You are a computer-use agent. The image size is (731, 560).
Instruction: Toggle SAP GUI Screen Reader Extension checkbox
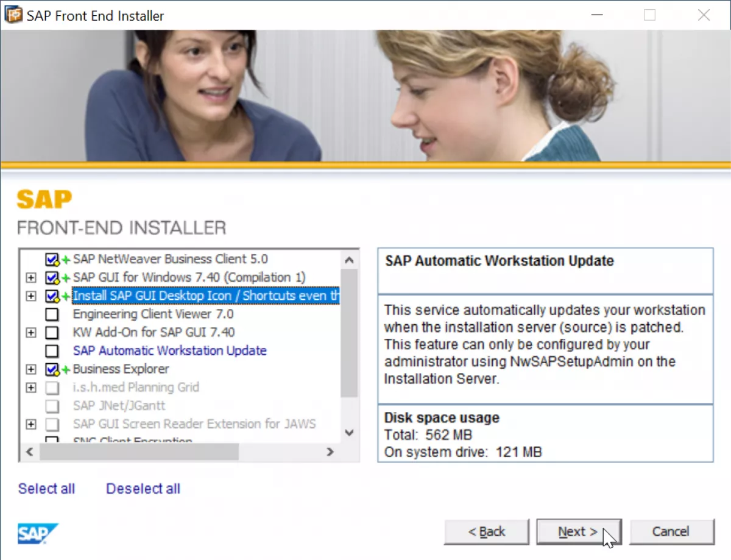coord(52,424)
